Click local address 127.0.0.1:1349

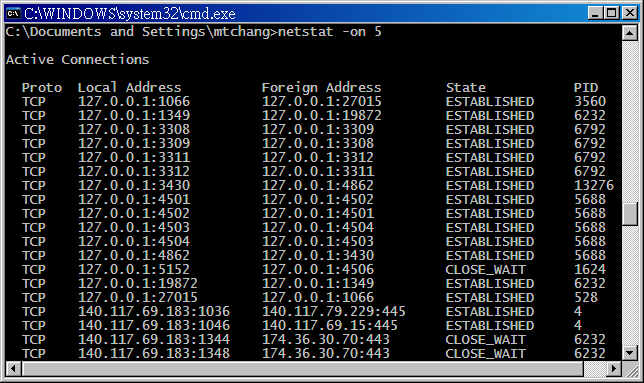click(134, 115)
